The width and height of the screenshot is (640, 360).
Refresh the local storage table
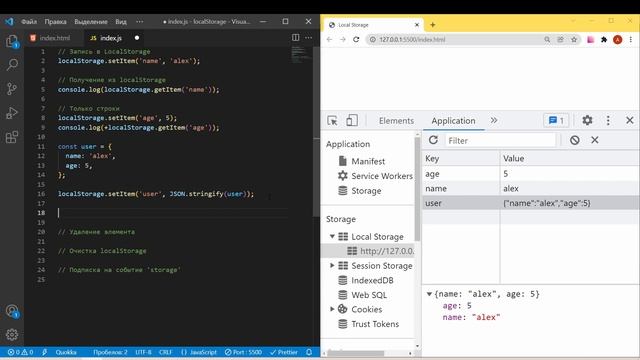coord(433,140)
